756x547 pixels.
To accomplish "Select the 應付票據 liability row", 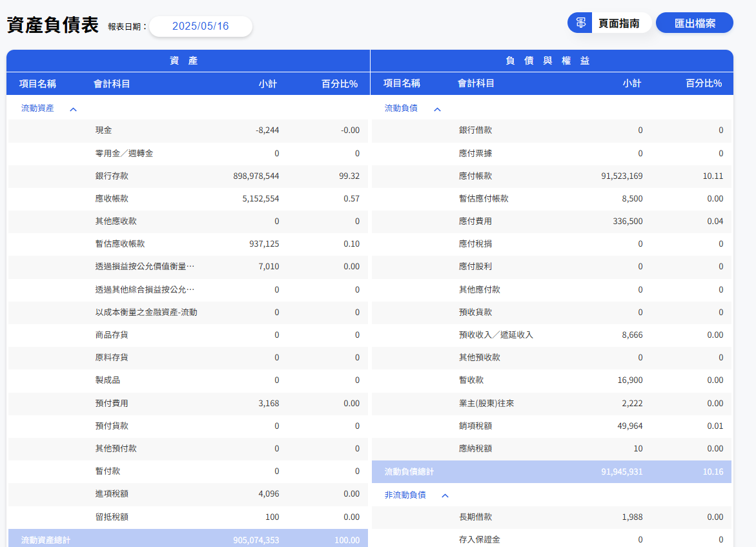I will 551,154.
